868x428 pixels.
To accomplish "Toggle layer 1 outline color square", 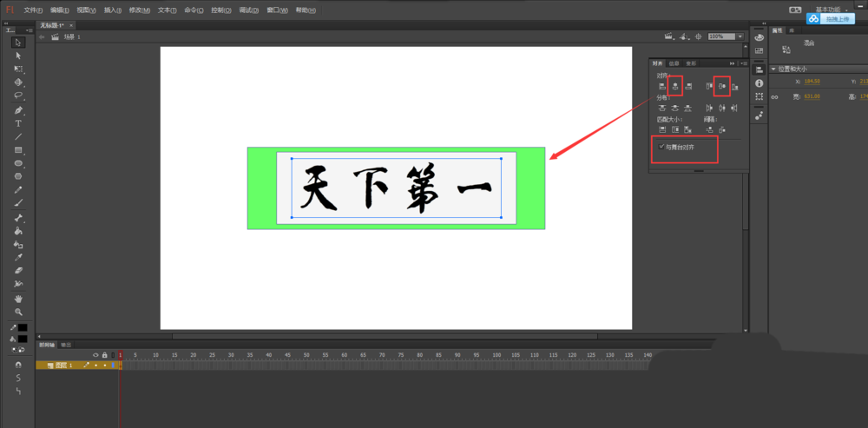I will [113, 365].
